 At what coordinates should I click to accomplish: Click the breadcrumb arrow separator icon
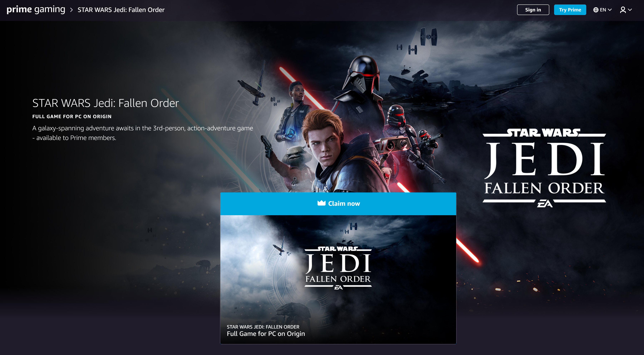(71, 10)
